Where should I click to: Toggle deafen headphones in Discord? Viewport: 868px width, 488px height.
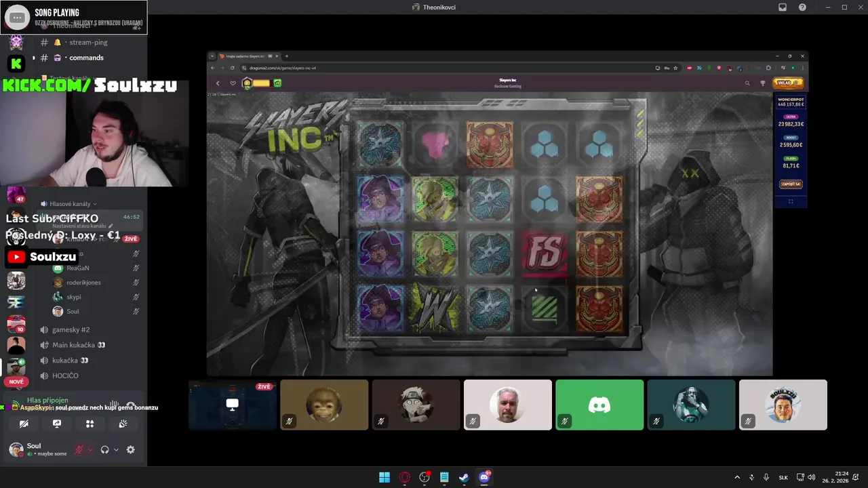point(105,449)
